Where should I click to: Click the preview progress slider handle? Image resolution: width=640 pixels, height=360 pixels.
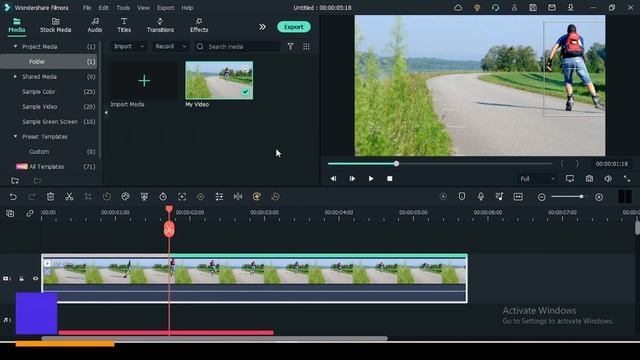click(396, 164)
